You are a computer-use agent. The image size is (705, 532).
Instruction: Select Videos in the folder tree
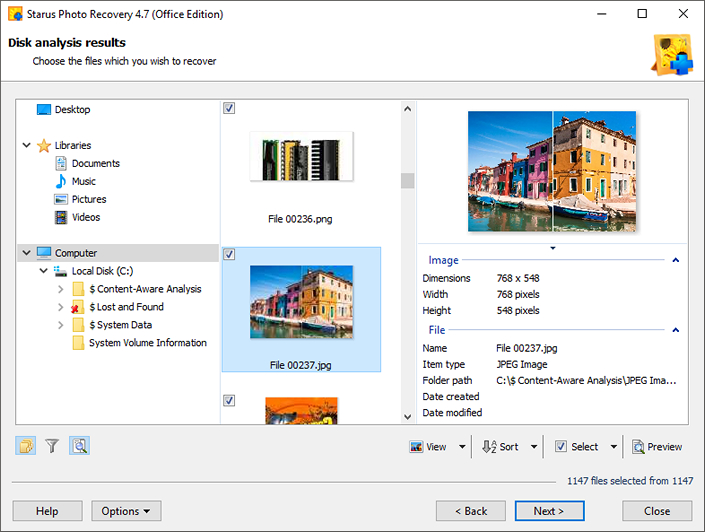click(86, 217)
